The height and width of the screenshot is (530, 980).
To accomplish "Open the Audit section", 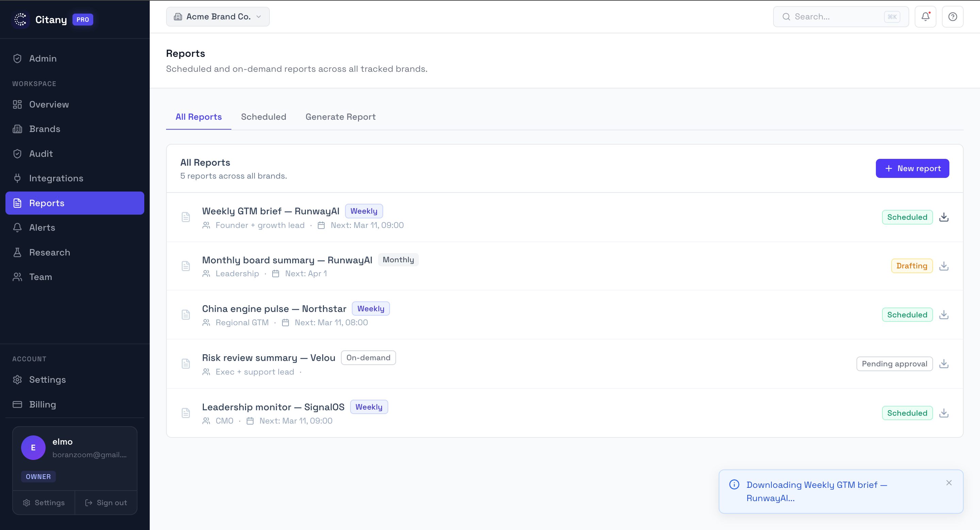I will coord(41,154).
